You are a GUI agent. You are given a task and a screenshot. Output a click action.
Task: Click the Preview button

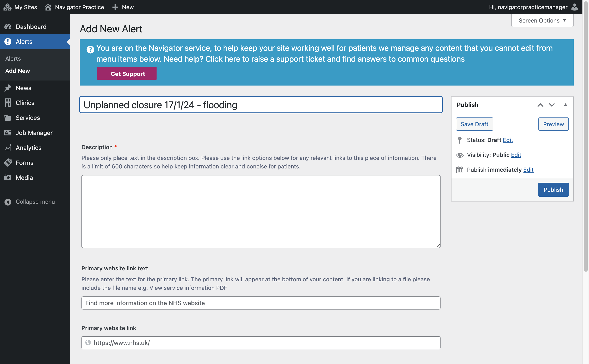point(553,124)
